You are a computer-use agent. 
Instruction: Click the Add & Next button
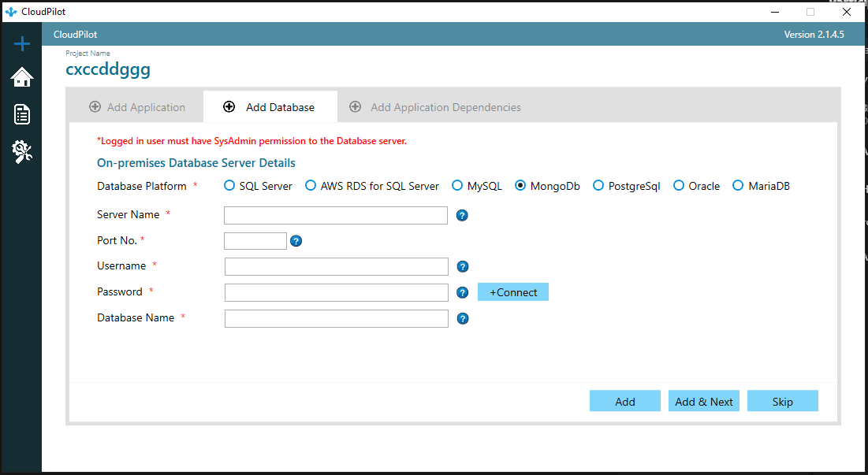[703, 402]
